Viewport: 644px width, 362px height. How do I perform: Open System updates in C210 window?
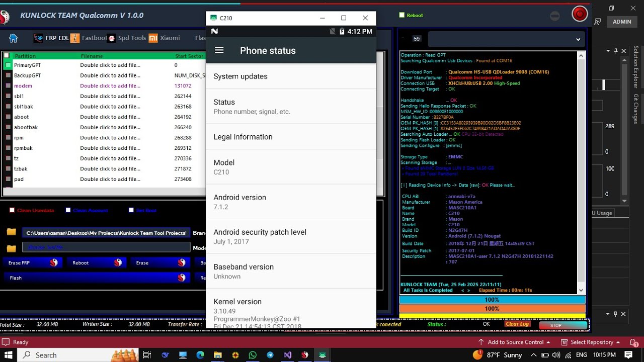tap(291, 76)
